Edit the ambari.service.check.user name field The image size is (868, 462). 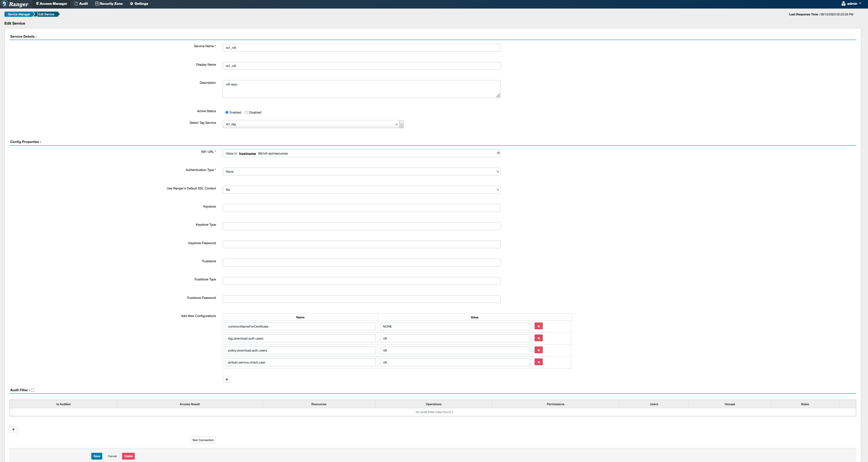click(300, 362)
